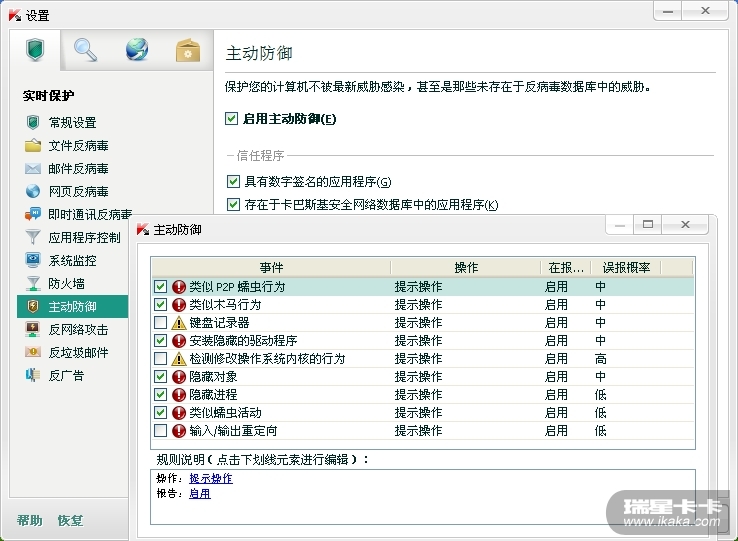Select 文件反病毒 in the sidebar
The width and height of the screenshot is (738, 541).
[x=78, y=145]
